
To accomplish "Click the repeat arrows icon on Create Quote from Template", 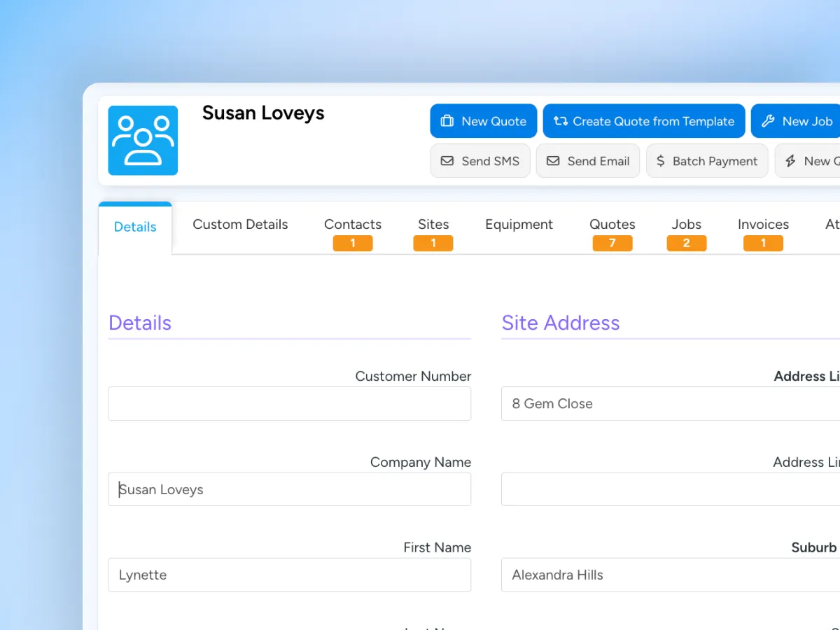I will 561,121.
